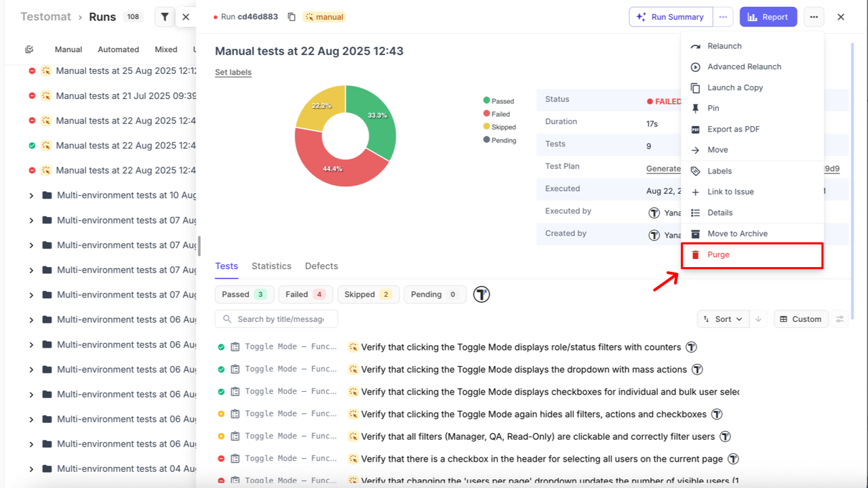Expand Multi-environment tests at 04 Aug folder
The width and height of the screenshot is (868, 488).
[31, 469]
